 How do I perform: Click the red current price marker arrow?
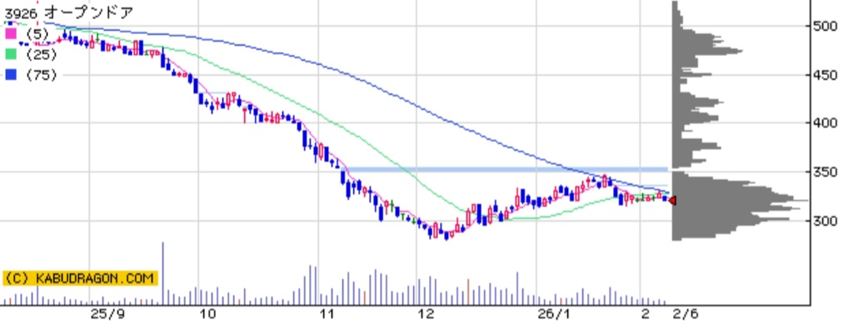672,200
